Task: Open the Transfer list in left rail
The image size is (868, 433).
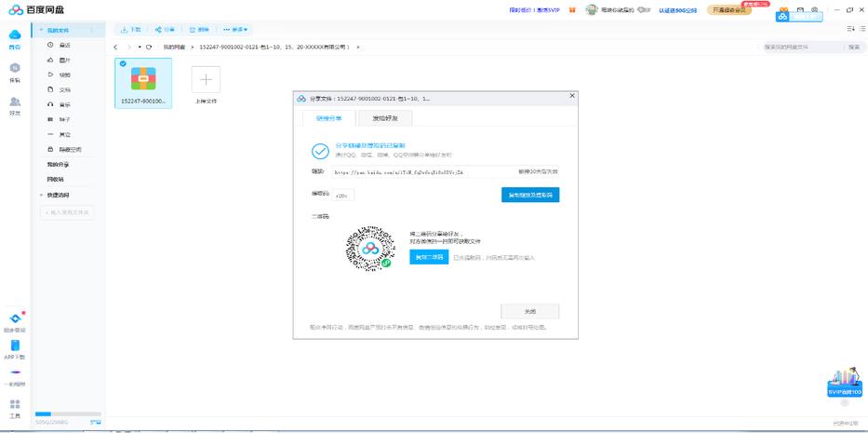Action: click(x=15, y=68)
